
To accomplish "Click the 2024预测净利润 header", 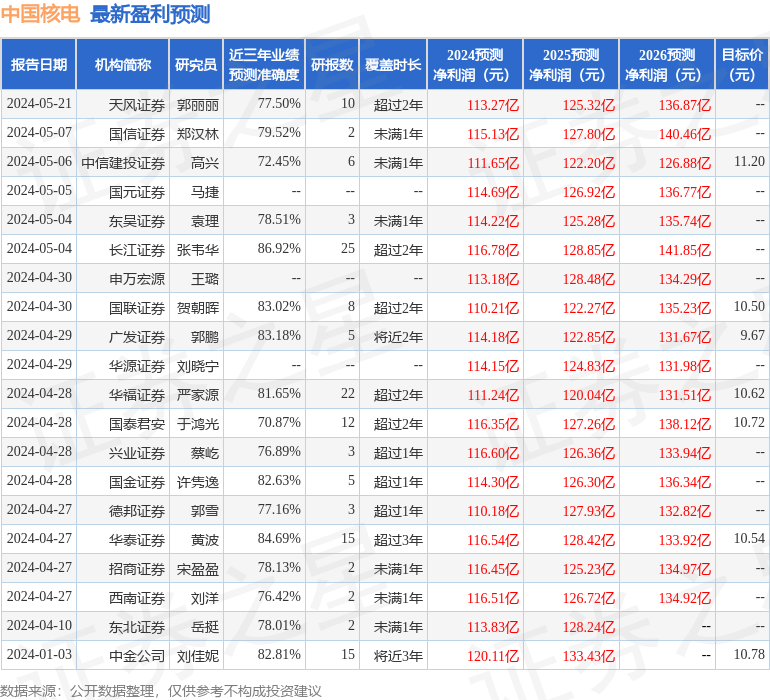I will point(475,64).
